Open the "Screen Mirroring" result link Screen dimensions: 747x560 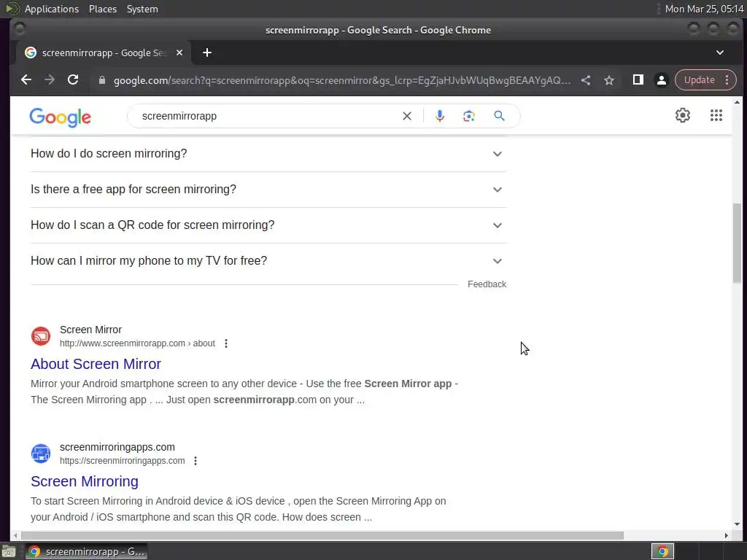[85, 481]
